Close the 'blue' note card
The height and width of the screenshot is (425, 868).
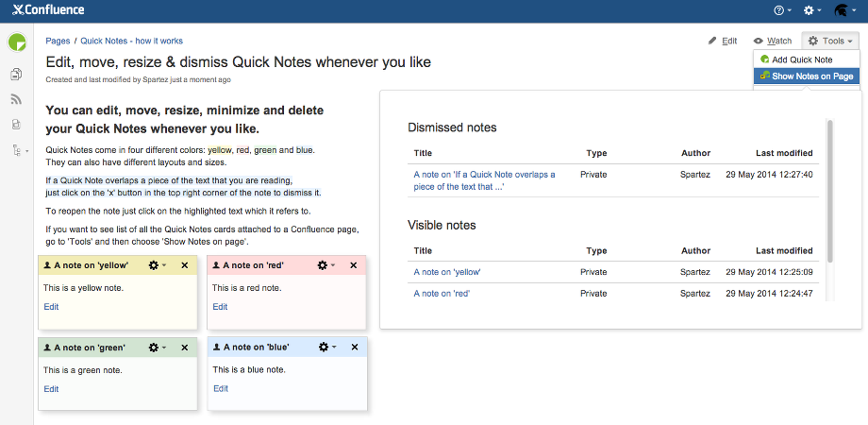354,348
